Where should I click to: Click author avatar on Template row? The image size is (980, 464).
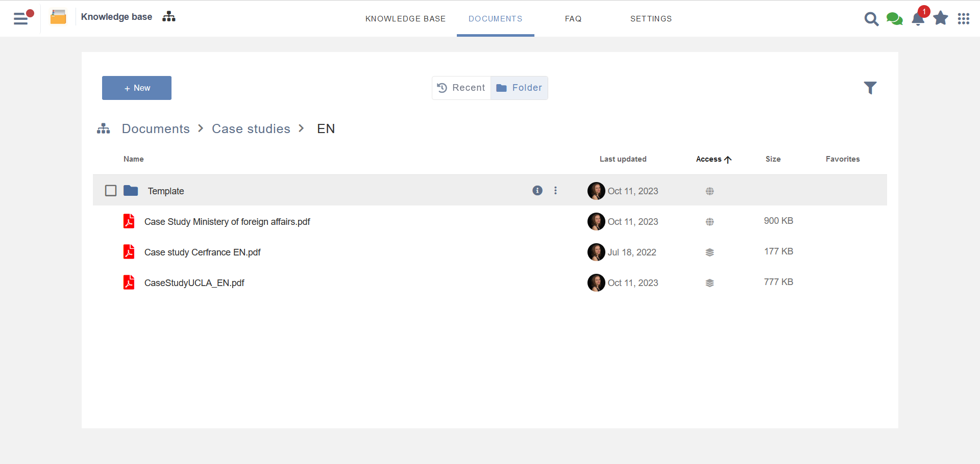point(596,191)
